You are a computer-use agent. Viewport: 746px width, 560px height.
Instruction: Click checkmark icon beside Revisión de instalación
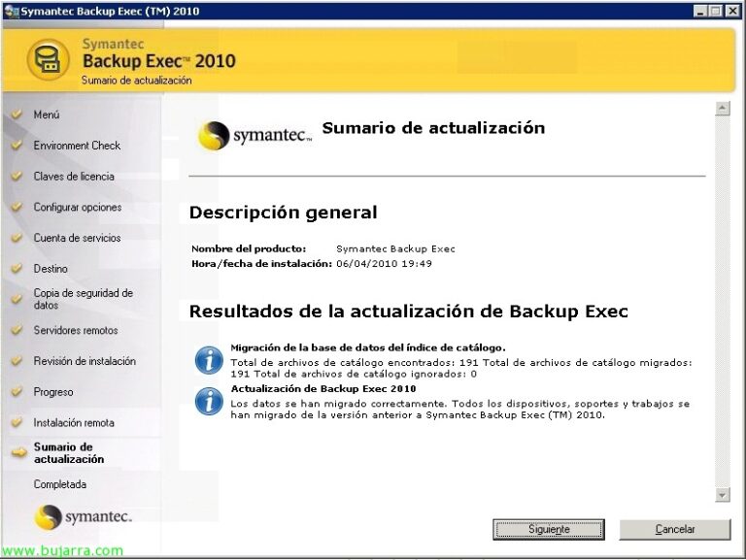click(x=17, y=360)
